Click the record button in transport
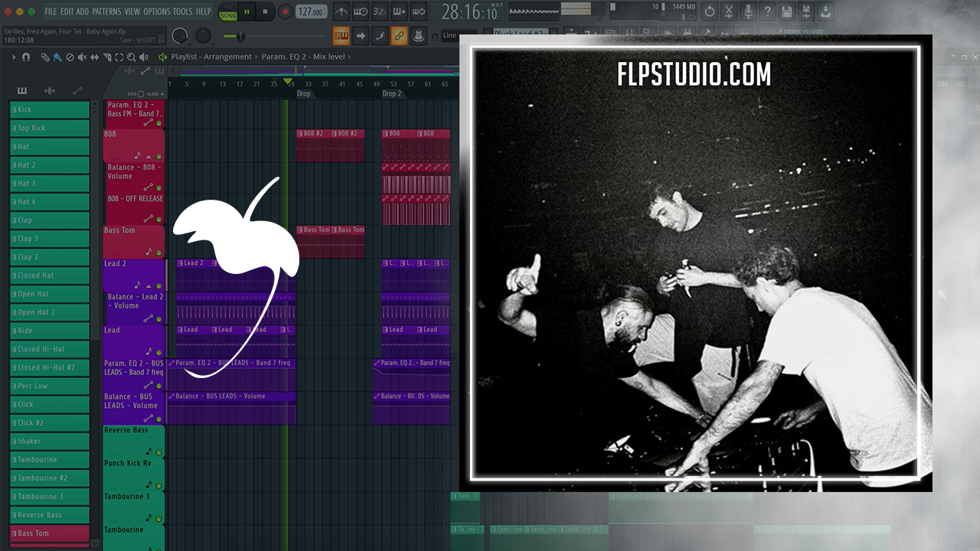The image size is (980, 551). [x=285, y=11]
